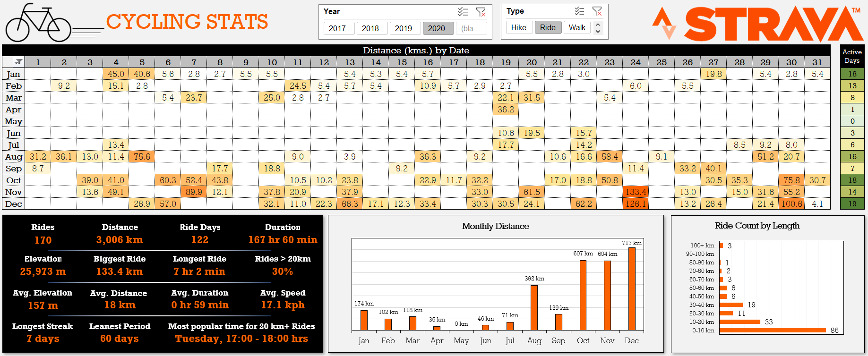868x356 pixels.
Task: Filter activity type to Hike
Action: click(519, 27)
